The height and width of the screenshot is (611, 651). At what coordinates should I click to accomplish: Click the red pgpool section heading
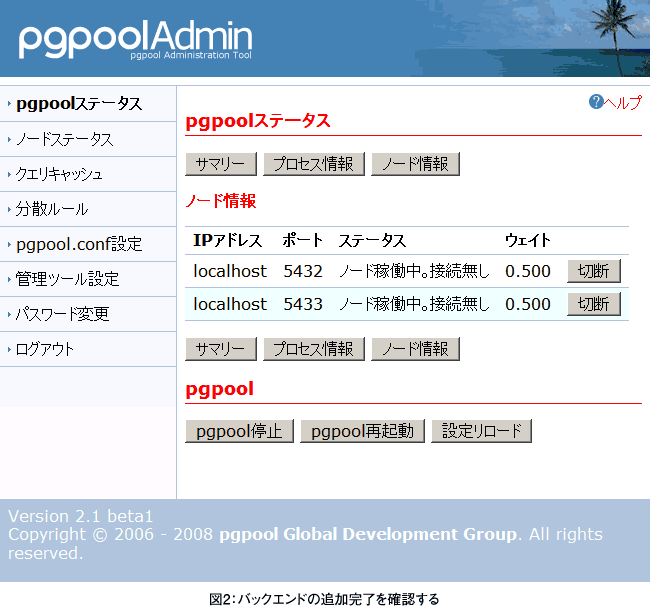click(219, 390)
